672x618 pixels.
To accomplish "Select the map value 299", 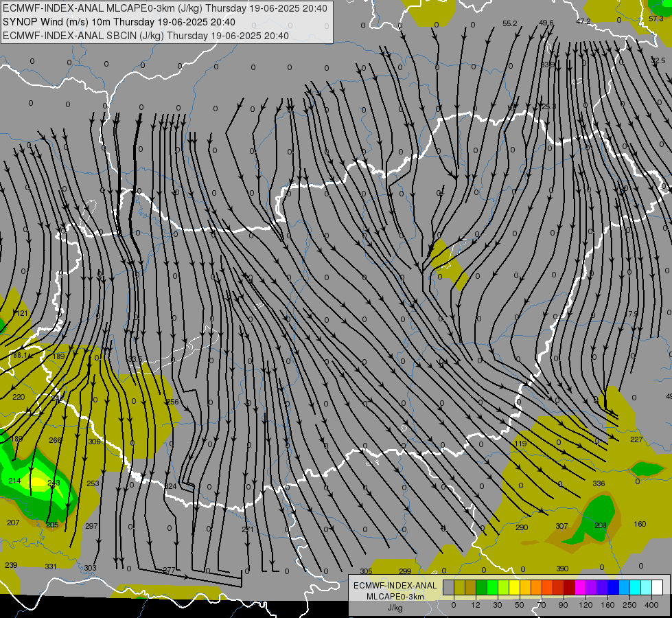I will pyautogui.click(x=405, y=571).
